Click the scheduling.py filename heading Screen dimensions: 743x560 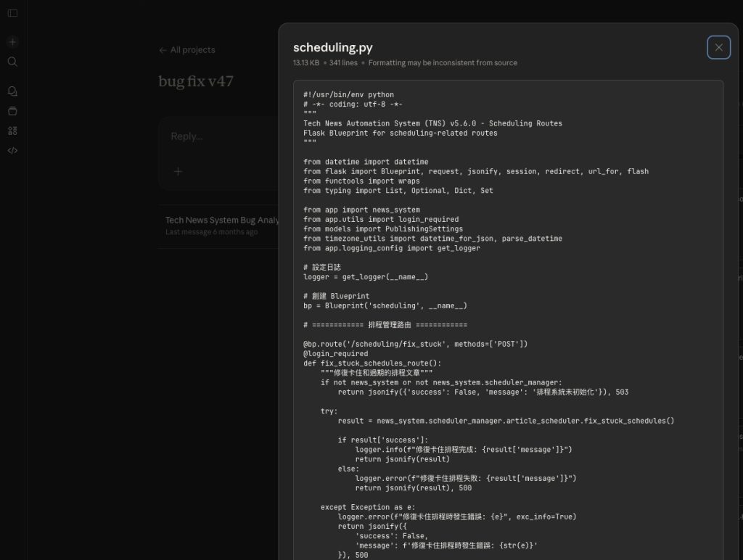(x=332, y=47)
